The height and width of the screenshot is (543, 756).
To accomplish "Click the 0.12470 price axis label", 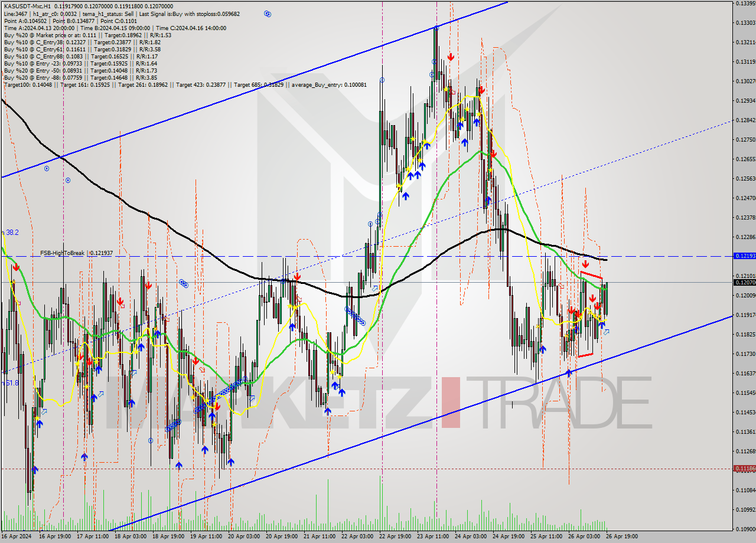I will click(745, 198).
